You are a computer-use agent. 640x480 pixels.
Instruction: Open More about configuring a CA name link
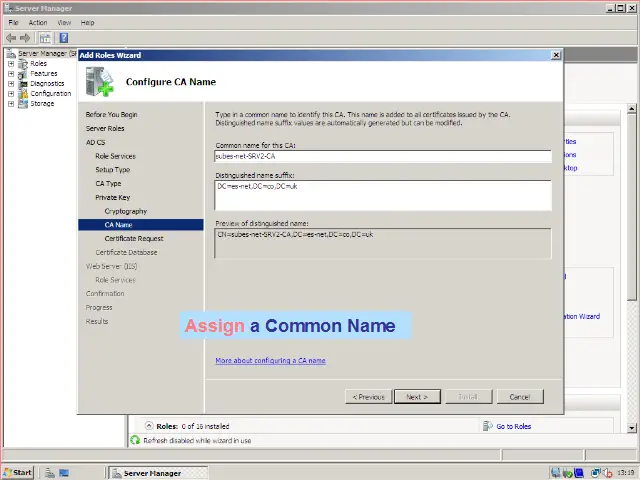(x=271, y=361)
